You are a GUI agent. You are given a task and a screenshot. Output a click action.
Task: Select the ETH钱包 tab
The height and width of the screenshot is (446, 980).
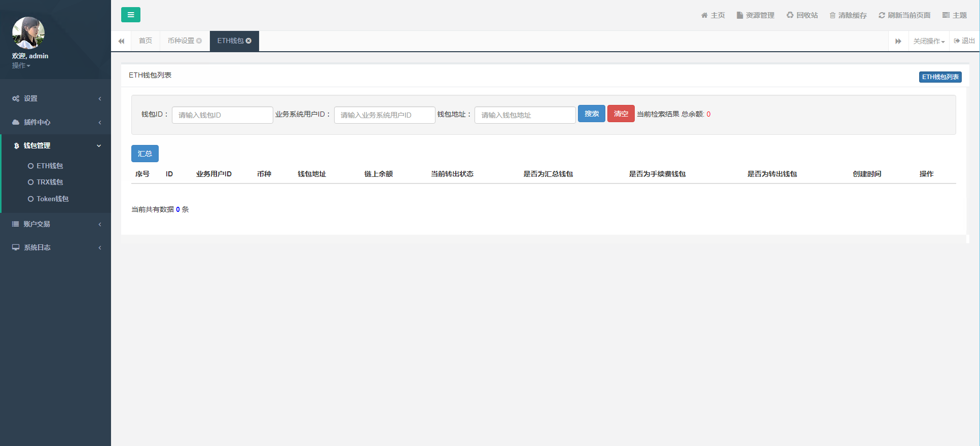pos(231,41)
